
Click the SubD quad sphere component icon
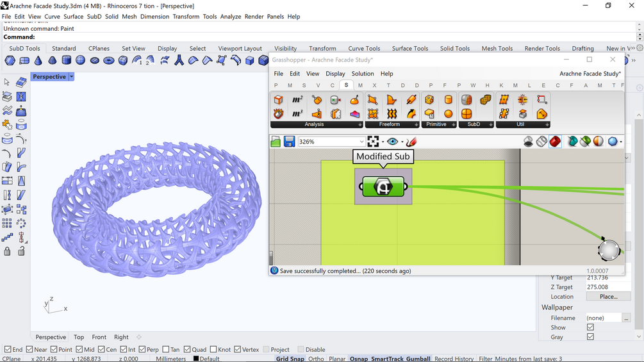coord(466,113)
